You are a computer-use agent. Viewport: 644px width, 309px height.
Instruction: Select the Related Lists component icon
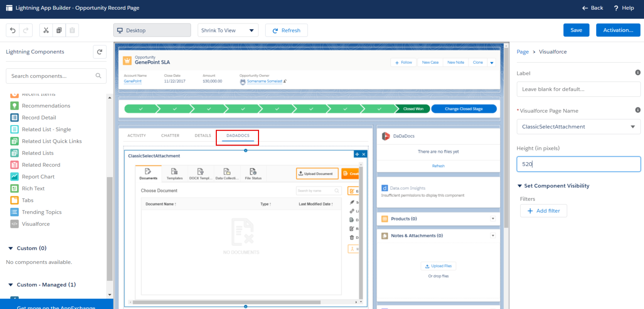coord(14,153)
